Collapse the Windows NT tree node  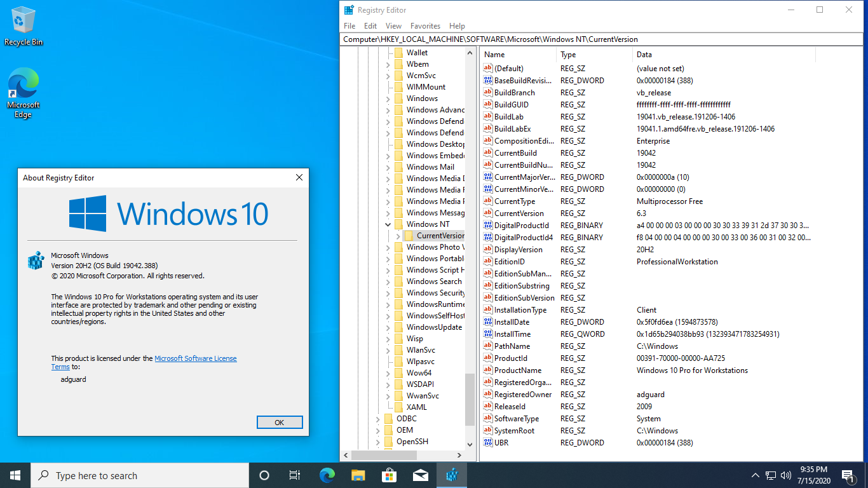pyautogui.click(x=388, y=224)
